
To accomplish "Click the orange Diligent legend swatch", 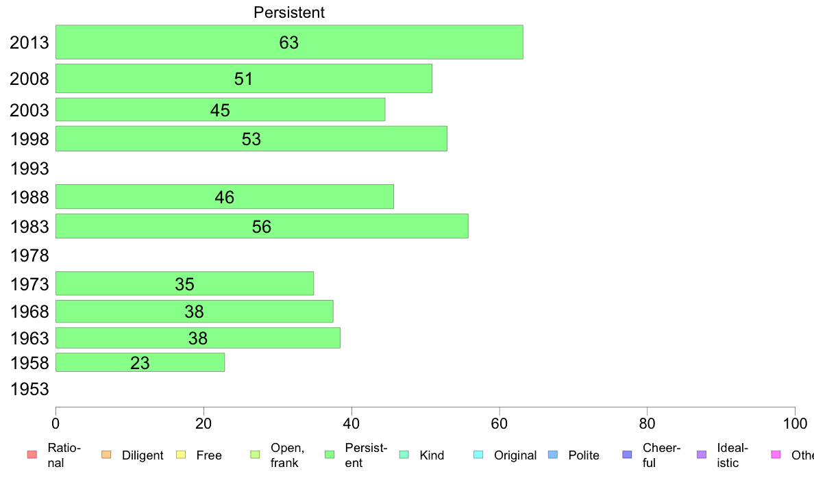I will pyautogui.click(x=106, y=455).
